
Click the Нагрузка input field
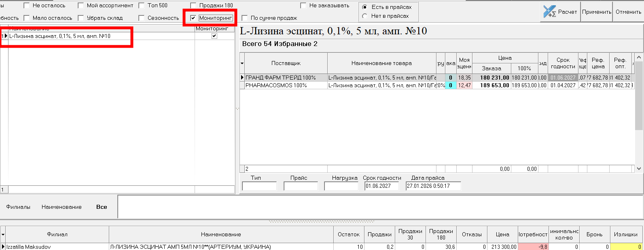coord(341,186)
